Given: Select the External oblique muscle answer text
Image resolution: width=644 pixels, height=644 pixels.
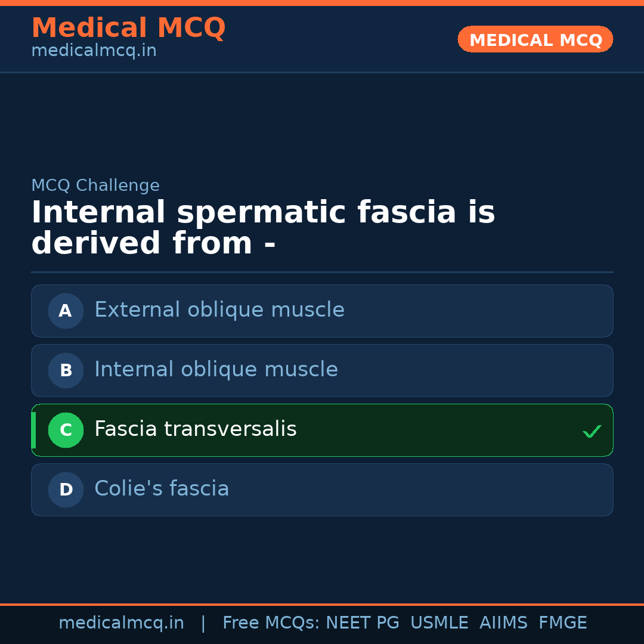Looking at the screenshot, I should 219,310.
